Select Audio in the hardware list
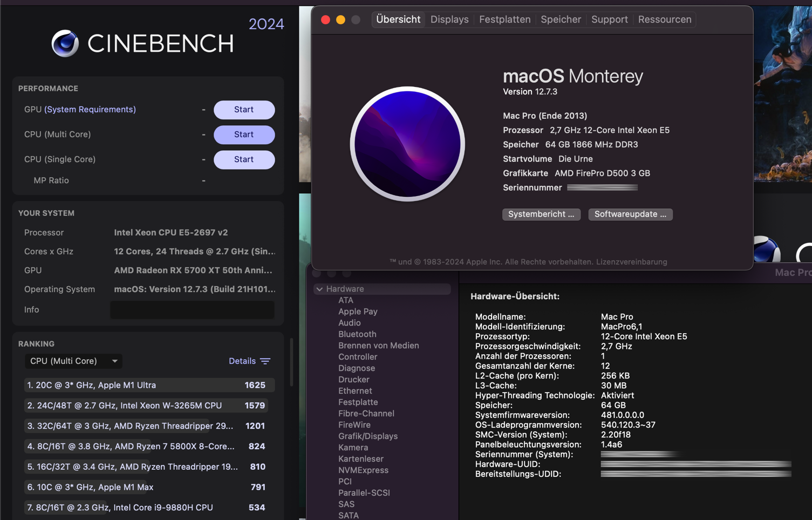This screenshot has height=520, width=812. 350,323
